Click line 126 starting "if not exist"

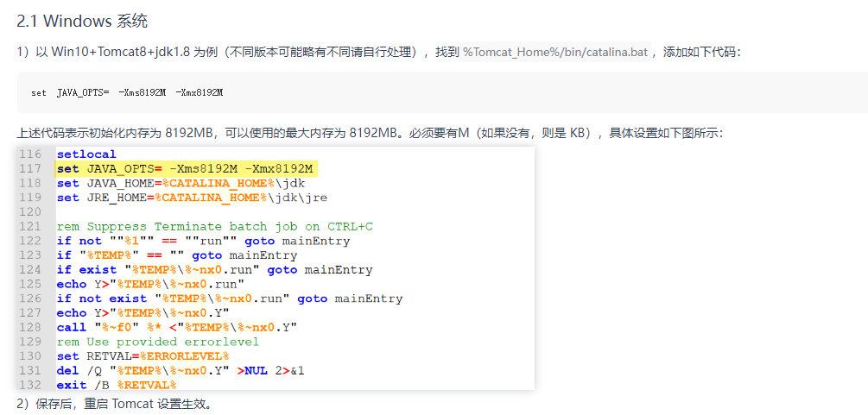click(229, 299)
